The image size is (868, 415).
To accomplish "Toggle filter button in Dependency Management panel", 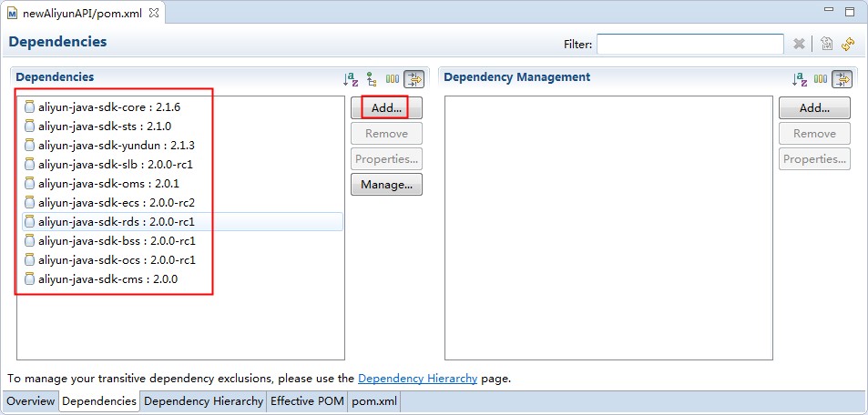I will [x=842, y=79].
